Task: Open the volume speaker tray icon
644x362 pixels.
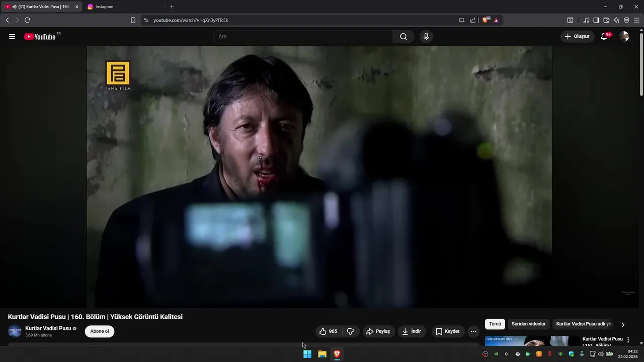Action: coord(601,354)
